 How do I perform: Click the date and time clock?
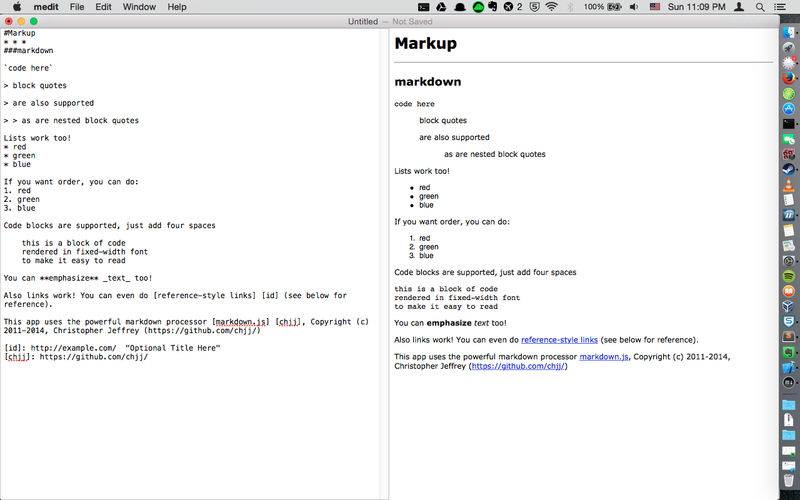pyautogui.click(x=696, y=7)
